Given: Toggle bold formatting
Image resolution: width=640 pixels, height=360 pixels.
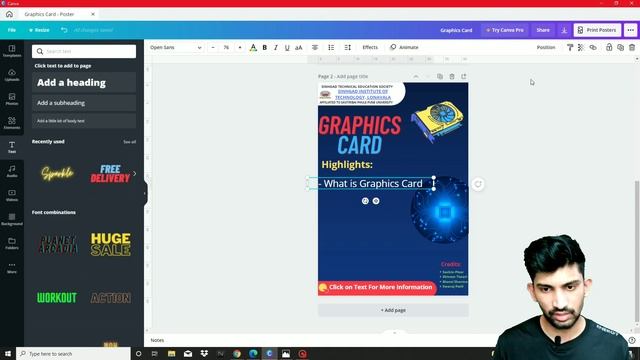Looking at the screenshot, I should (x=264, y=47).
